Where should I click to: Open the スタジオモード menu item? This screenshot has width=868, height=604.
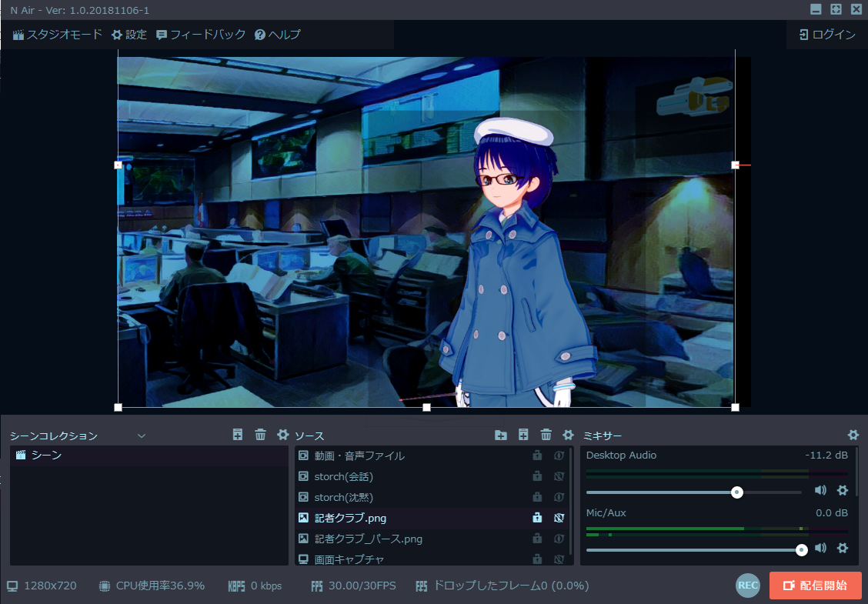[57, 35]
